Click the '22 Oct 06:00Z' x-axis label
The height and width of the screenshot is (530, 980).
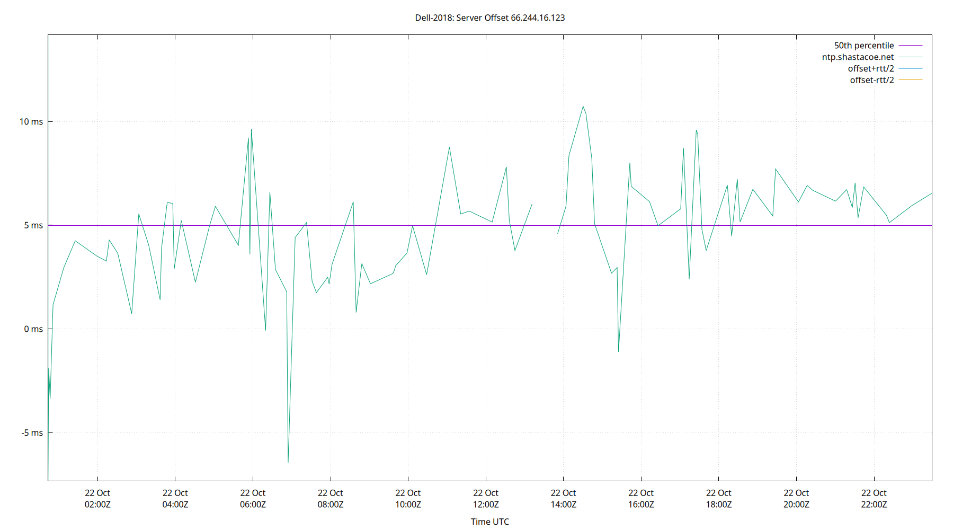[253, 499]
